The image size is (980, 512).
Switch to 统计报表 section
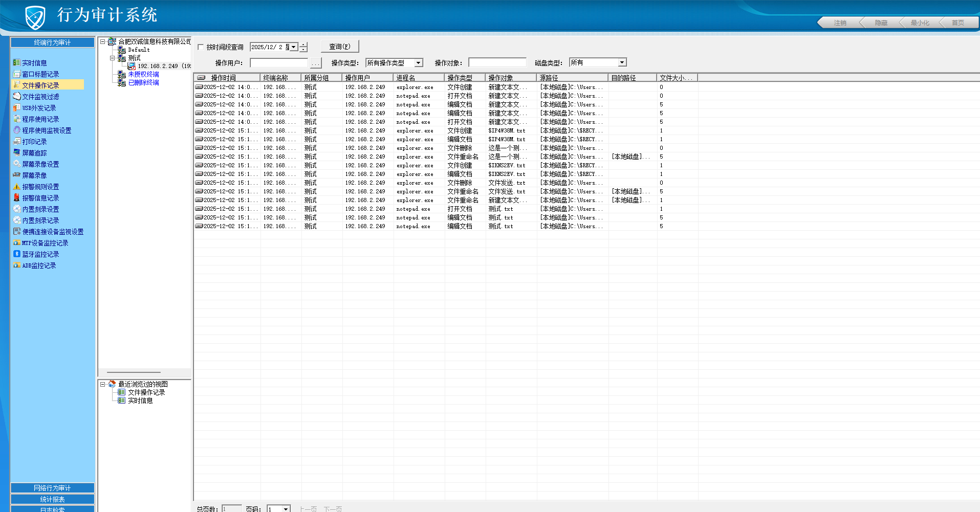click(52, 499)
